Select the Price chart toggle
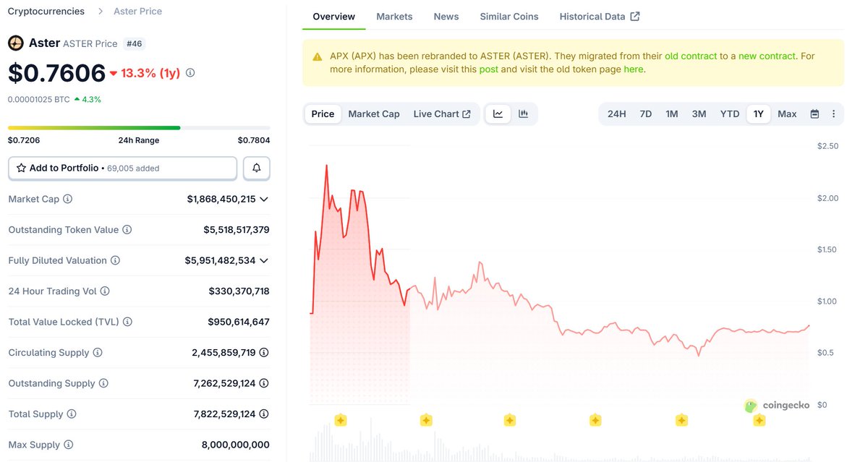The height and width of the screenshot is (462, 868). (x=323, y=114)
